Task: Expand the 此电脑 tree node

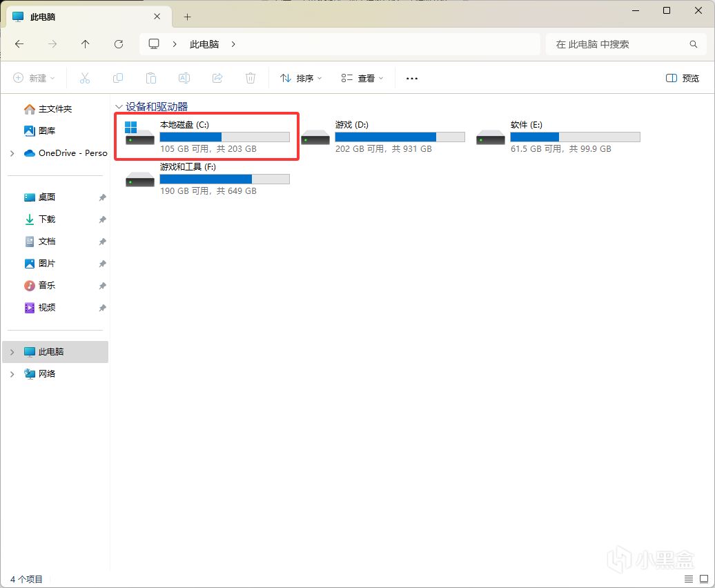Action: pos(12,352)
